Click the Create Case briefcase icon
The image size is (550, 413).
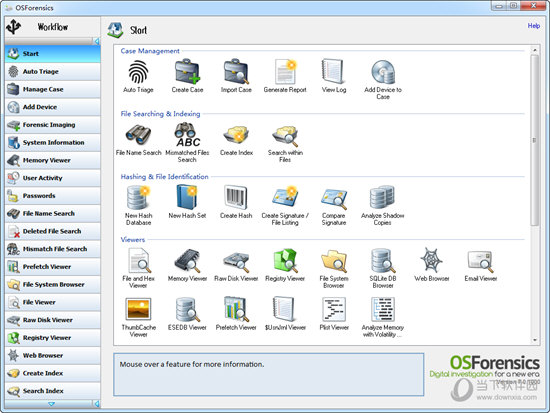pyautogui.click(x=187, y=72)
